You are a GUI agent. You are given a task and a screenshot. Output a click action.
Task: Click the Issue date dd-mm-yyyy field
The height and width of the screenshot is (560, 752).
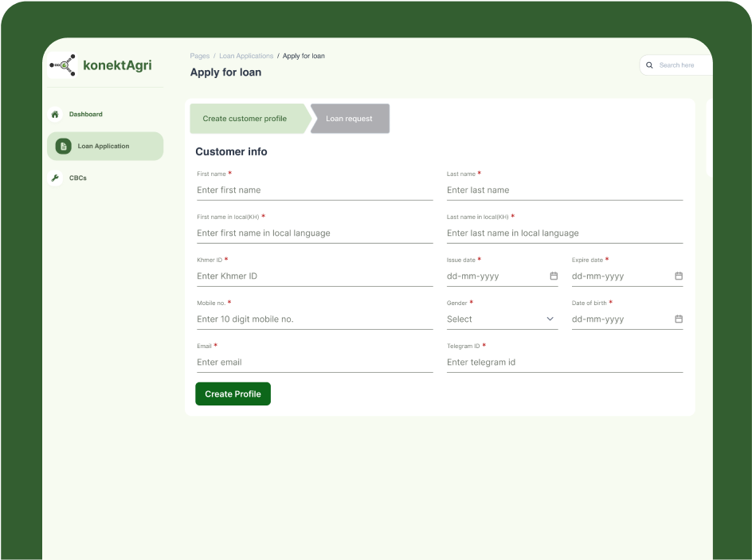pos(502,276)
